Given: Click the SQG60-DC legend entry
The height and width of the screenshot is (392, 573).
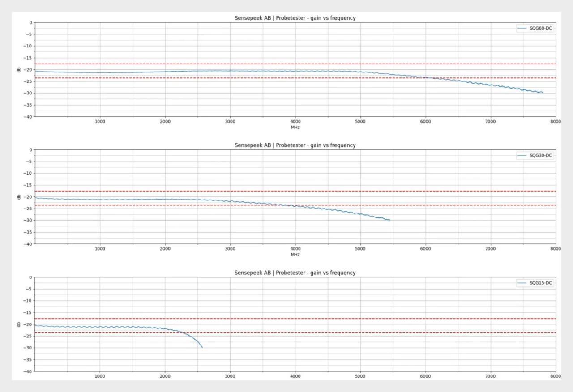Looking at the screenshot, I should [x=535, y=28].
